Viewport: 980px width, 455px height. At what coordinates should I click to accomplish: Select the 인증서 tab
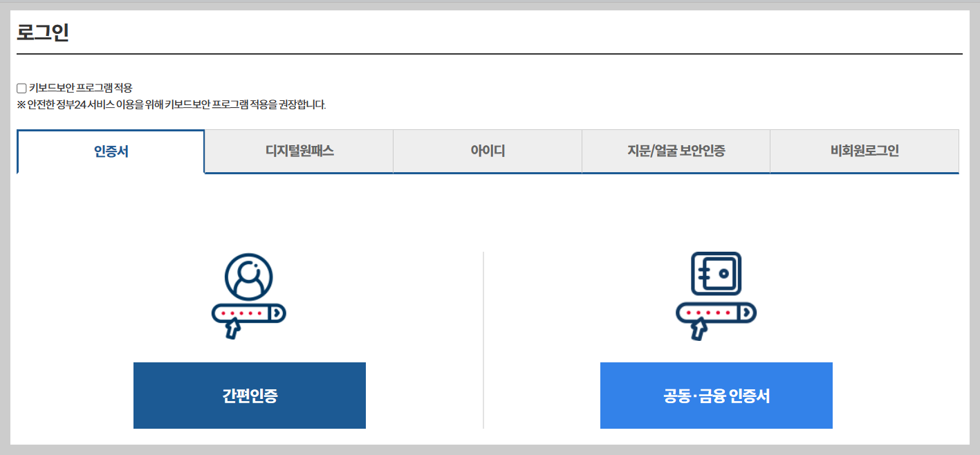[111, 151]
